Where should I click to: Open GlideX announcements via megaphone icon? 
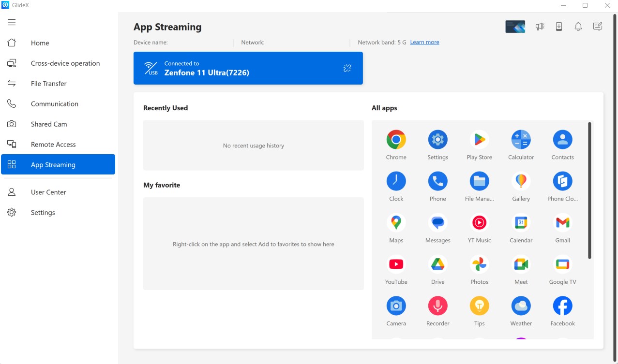pyautogui.click(x=539, y=27)
